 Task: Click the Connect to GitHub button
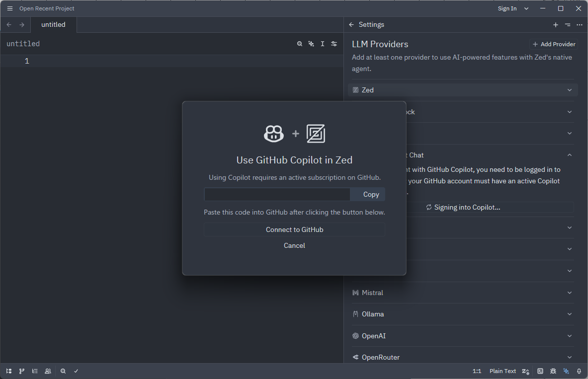tap(294, 229)
